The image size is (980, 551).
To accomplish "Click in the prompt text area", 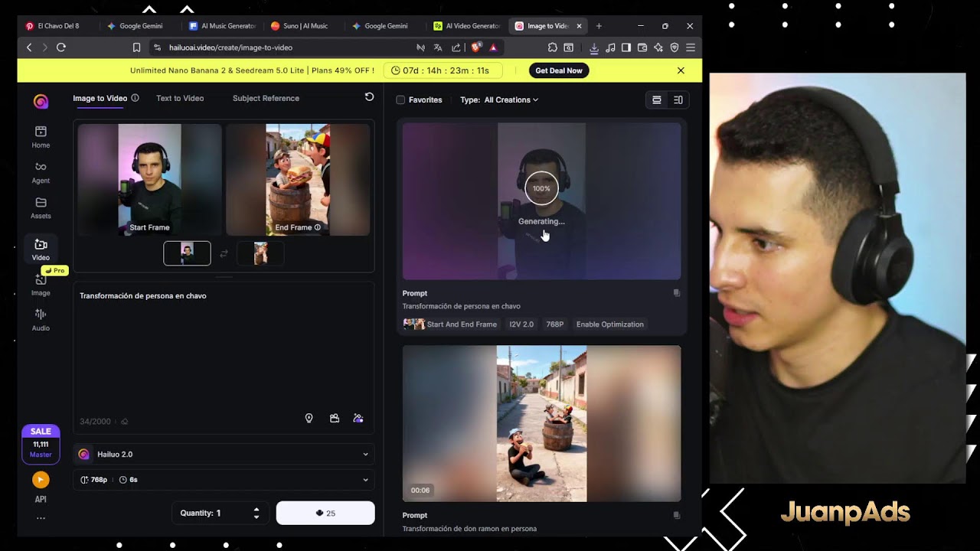I will coord(224,348).
